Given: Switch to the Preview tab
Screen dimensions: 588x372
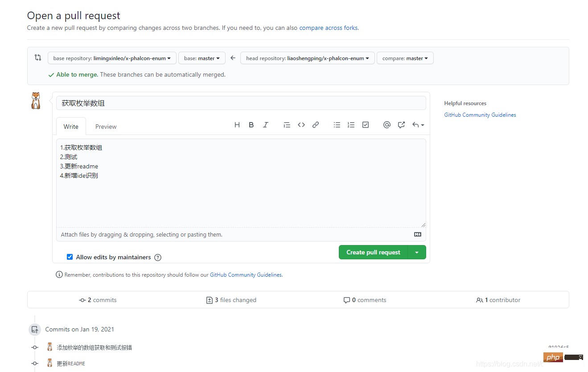Looking at the screenshot, I should pyautogui.click(x=106, y=127).
